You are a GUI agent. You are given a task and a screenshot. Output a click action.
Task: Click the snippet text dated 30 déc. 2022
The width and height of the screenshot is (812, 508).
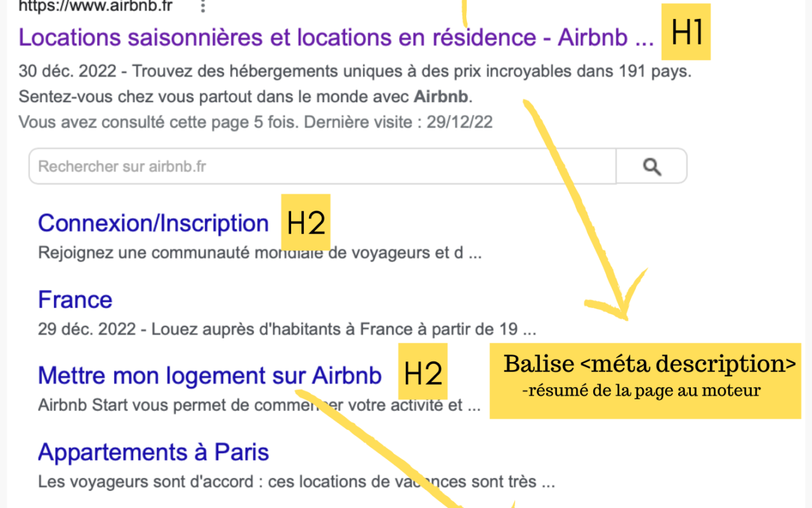coord(355,84)
